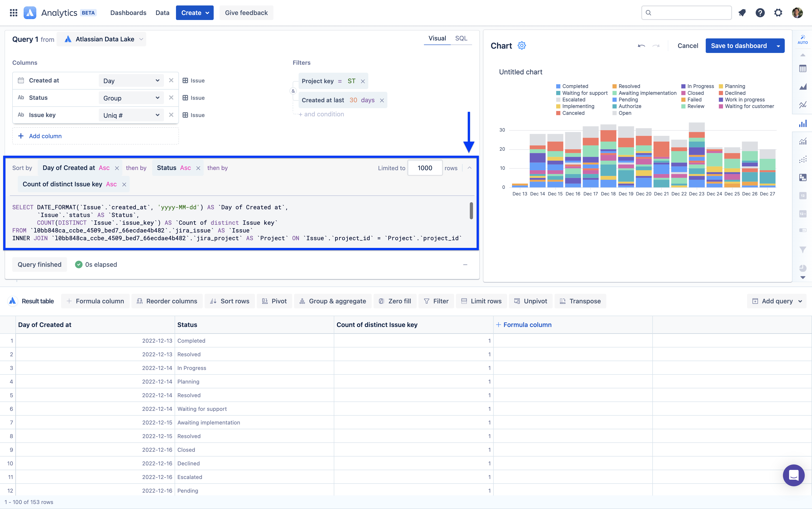Image resolution: width=812 pixels, height=509 pixels.
Task: Toggle Status sort Asc direction
Action: tap(185, 168)
